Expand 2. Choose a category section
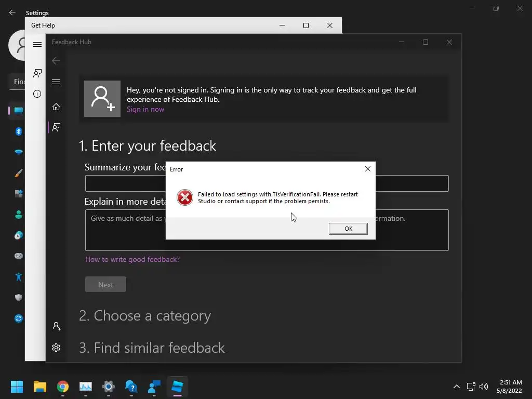This screenshot has height=399, width=532. click(145, 316)
